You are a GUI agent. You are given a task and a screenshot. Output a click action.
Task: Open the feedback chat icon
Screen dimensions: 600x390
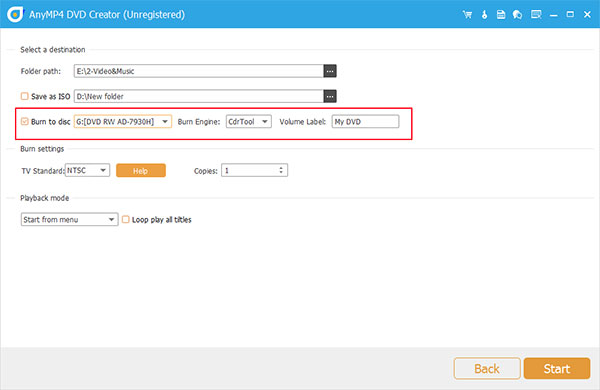(517, 15)
